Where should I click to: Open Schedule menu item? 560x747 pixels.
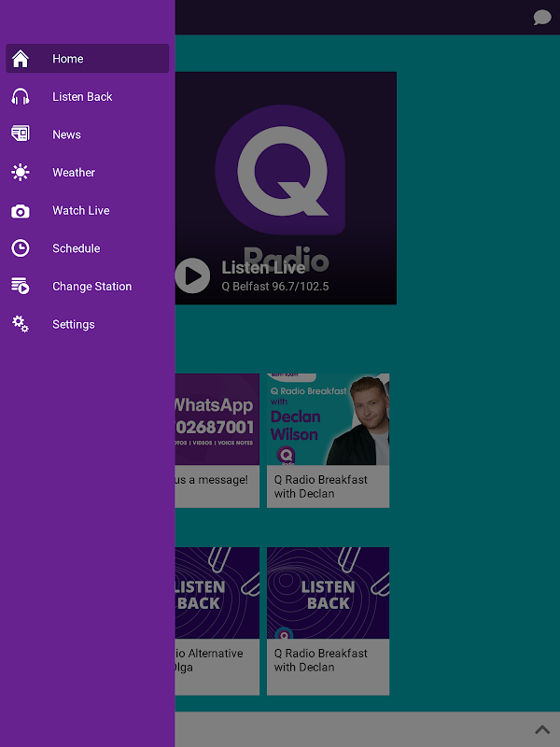tap(87, 248)
